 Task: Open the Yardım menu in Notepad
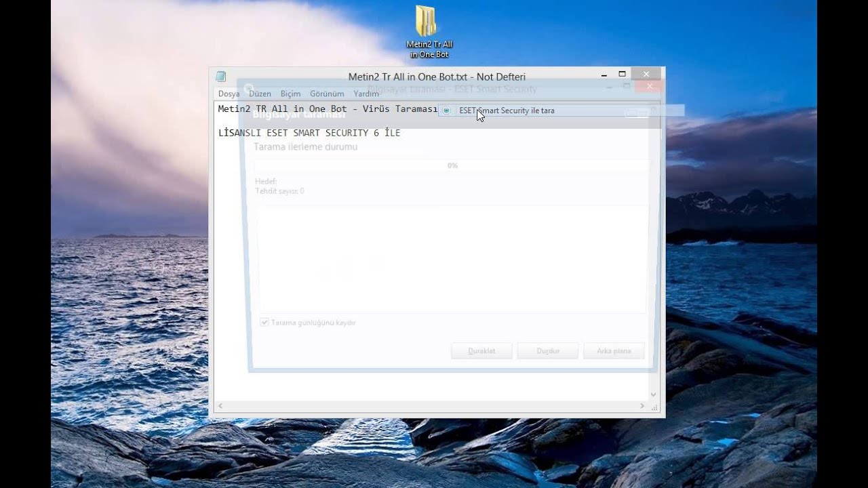click(366, 94)
